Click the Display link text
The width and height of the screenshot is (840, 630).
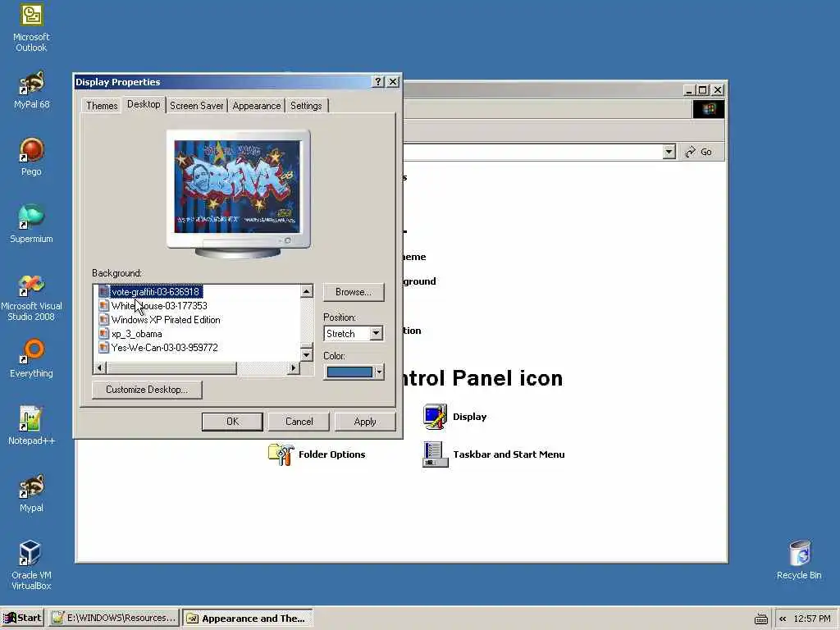[x=469, y=417]
